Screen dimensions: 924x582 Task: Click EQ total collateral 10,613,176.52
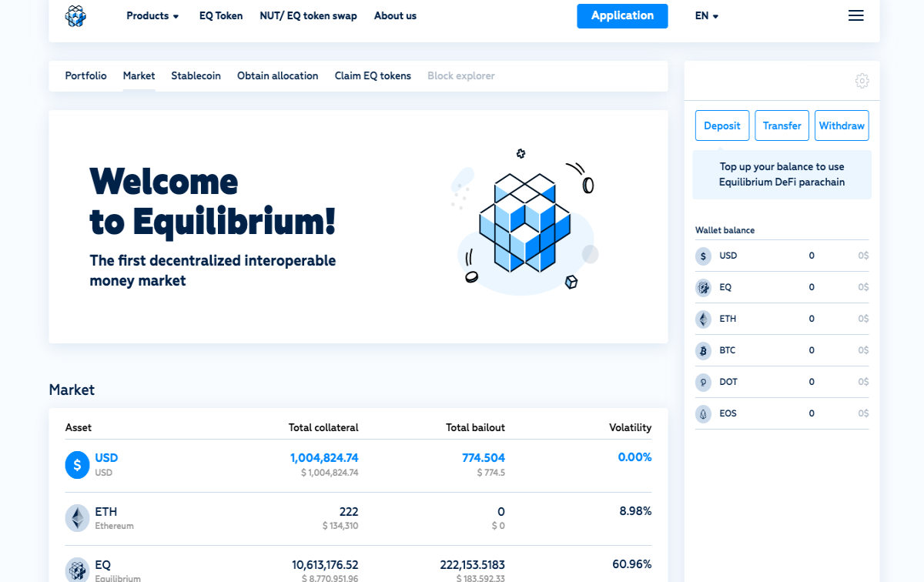click(325, 564)
